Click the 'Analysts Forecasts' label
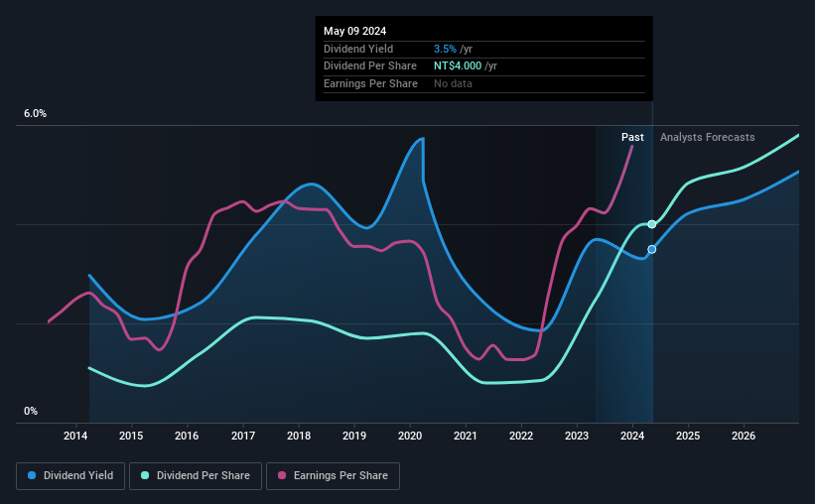815x504 pixels. pyautogui.click(x=708, y=137)
